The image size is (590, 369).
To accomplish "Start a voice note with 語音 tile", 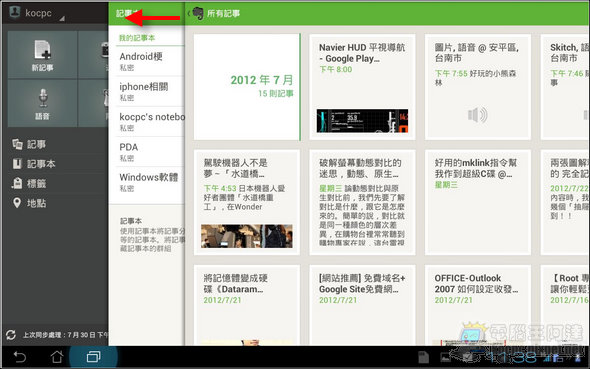I will (x=42, y=103).
